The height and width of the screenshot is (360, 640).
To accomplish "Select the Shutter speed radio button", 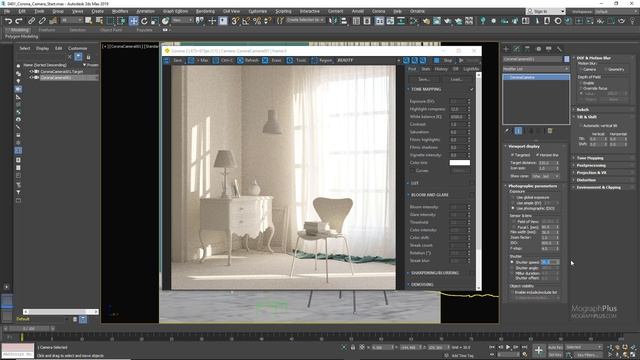I will coord(513,262).
